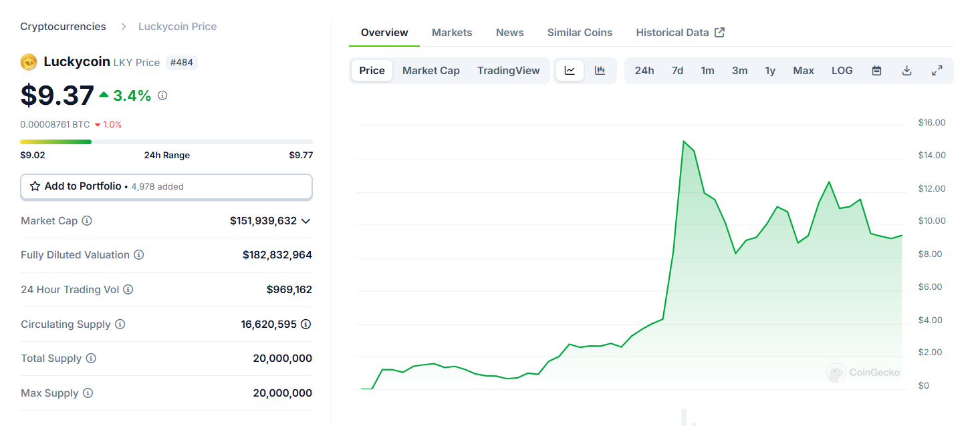Star Luckycoin in Add to Portfolio

[34, 186]
